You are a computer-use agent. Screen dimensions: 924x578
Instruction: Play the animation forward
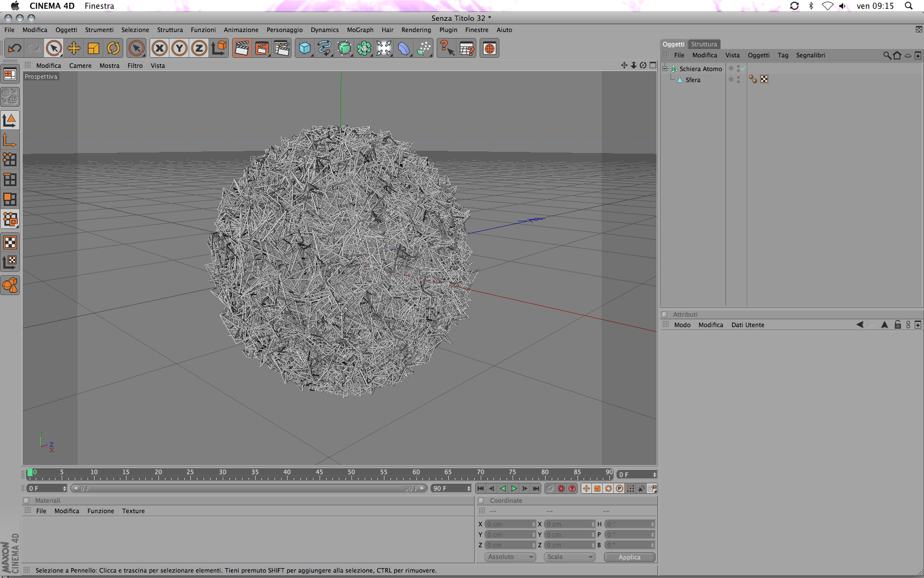pyautogui.click(x=514, y=488)
